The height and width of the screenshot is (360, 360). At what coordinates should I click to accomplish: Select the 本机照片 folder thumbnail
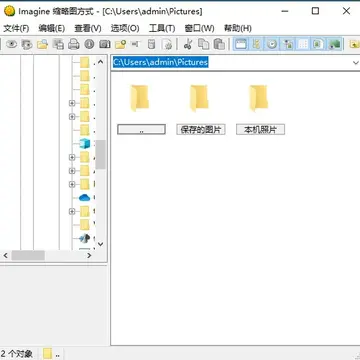[259, 98]
